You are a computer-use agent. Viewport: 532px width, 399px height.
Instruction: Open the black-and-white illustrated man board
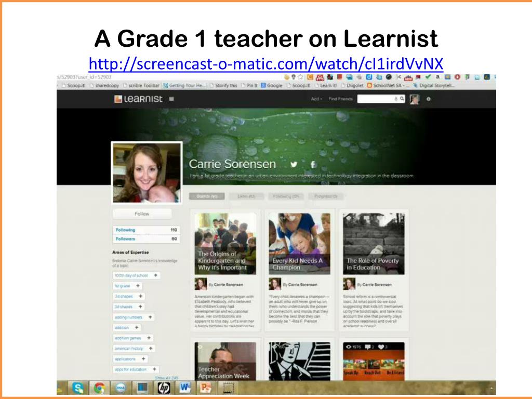coord(299,361)
